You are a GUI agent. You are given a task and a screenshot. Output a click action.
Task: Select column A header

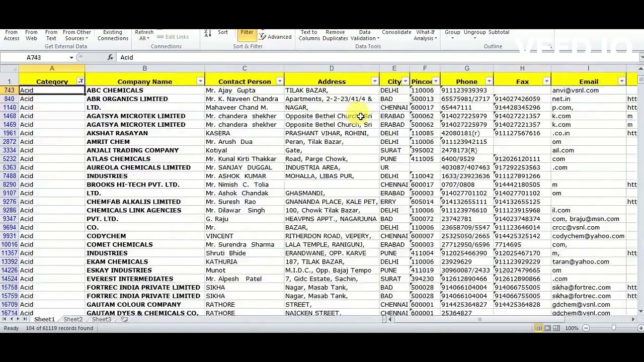52,68
